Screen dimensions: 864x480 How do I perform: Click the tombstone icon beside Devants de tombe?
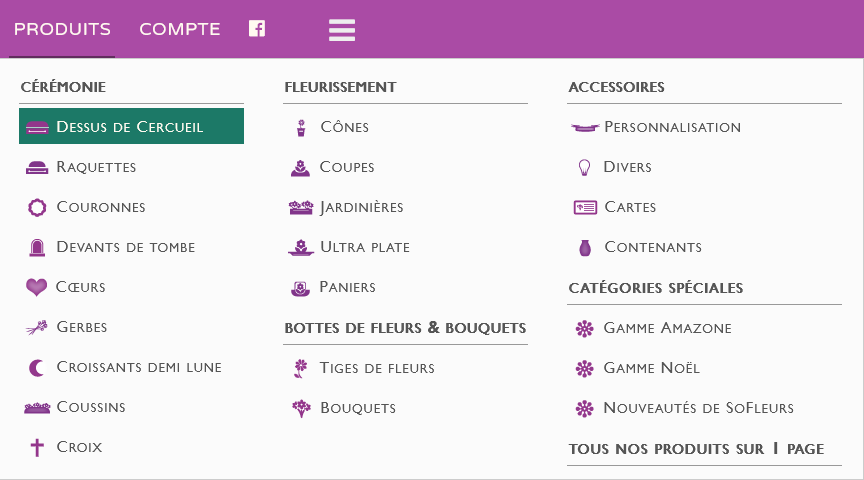click(x=37, y=247)
